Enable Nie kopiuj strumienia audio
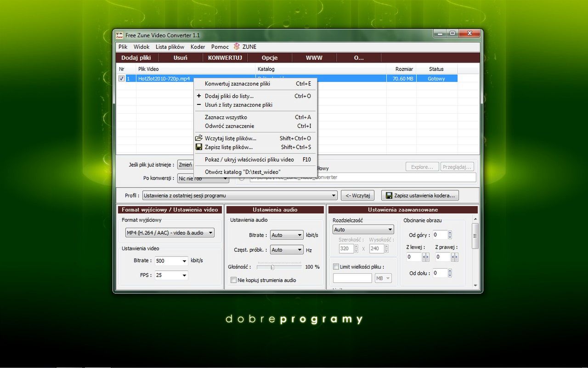 pyautogui.click(x=234, y=280)
